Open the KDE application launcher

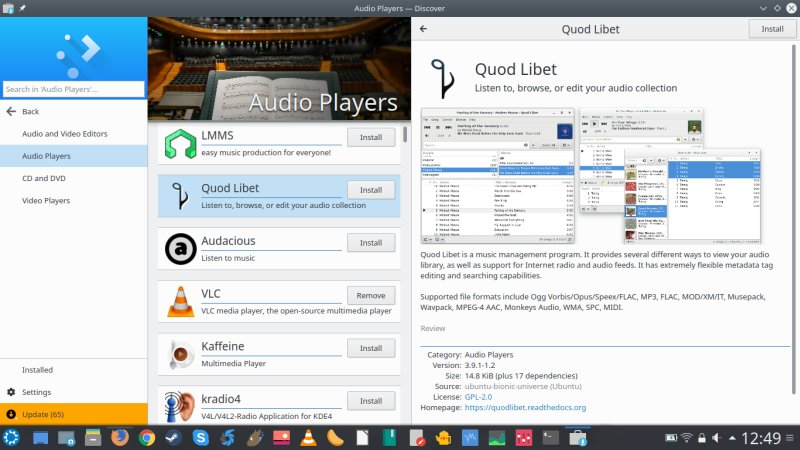12,437
